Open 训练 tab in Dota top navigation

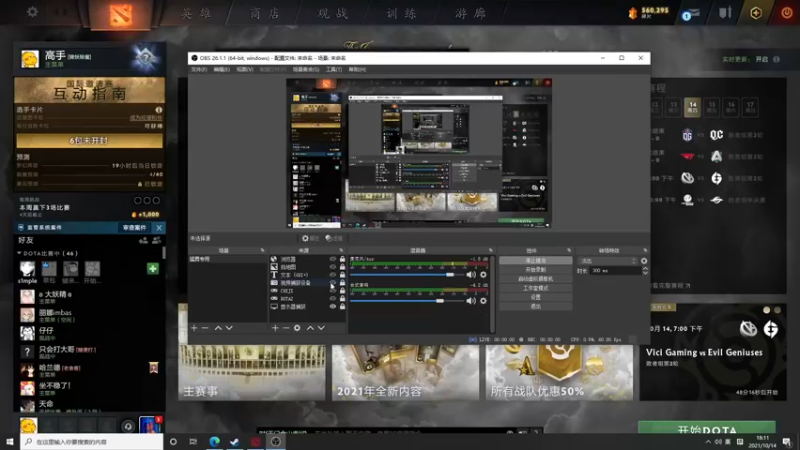402,13
